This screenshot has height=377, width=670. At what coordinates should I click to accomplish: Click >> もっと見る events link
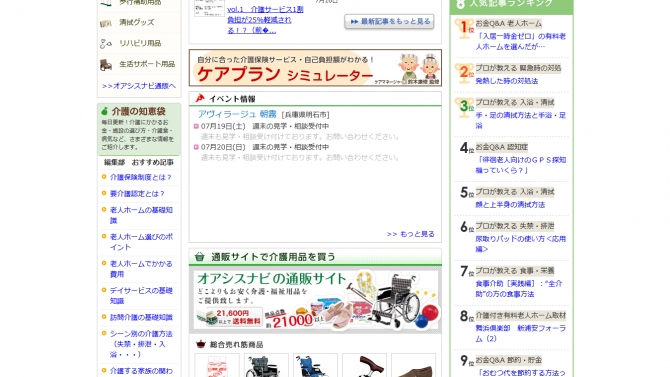(411, 234)
